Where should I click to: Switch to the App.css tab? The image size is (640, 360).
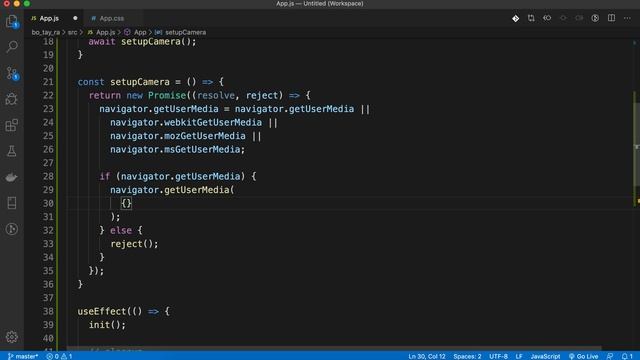(111, 18)
